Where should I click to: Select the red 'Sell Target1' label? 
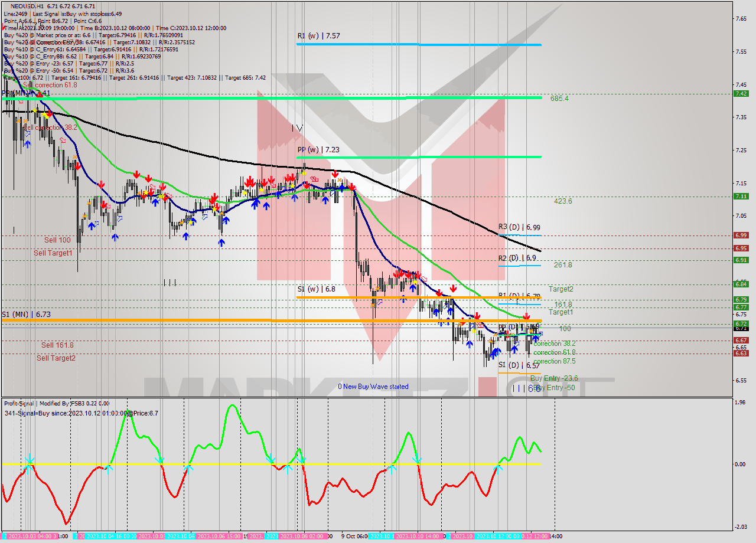[53, 253]
